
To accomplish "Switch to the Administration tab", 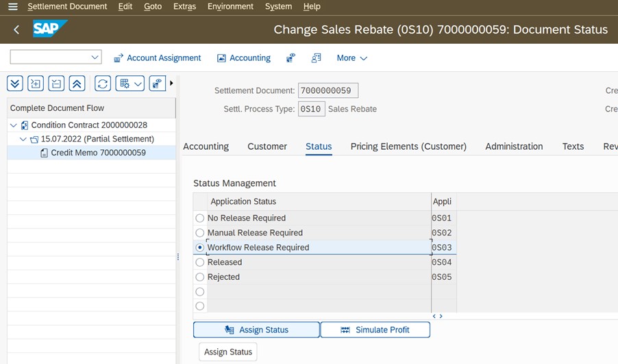I will pyautogui.click(x=514, y=146).
